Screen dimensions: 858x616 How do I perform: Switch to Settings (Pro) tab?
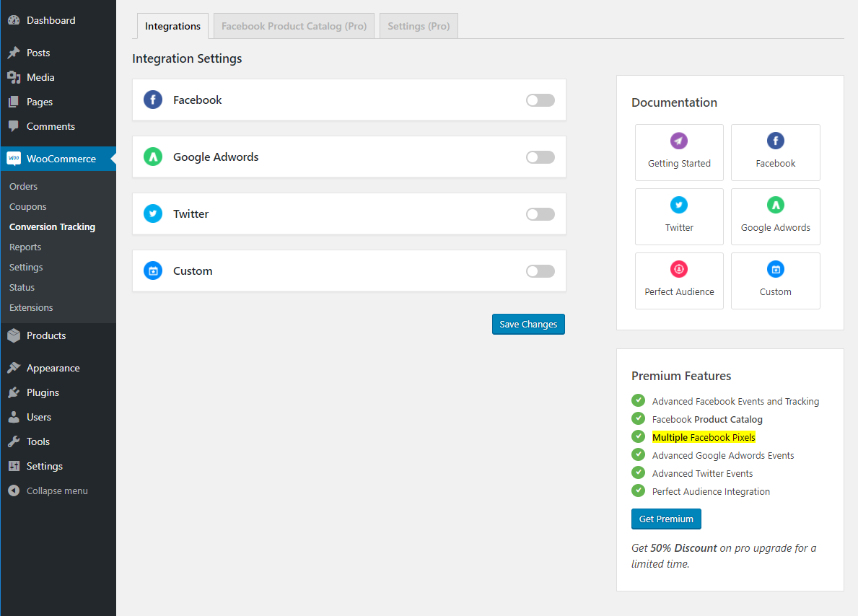[419, 26]
